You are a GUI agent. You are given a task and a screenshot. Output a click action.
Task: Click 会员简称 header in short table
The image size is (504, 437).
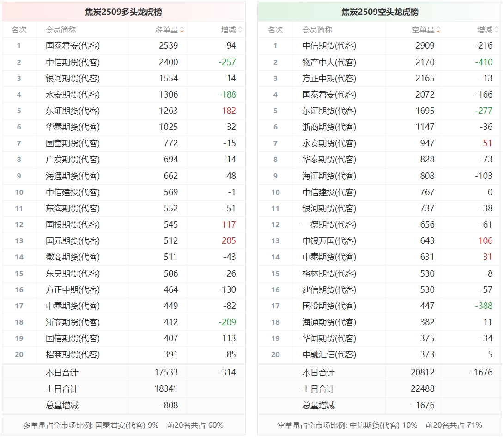point(317,30)
